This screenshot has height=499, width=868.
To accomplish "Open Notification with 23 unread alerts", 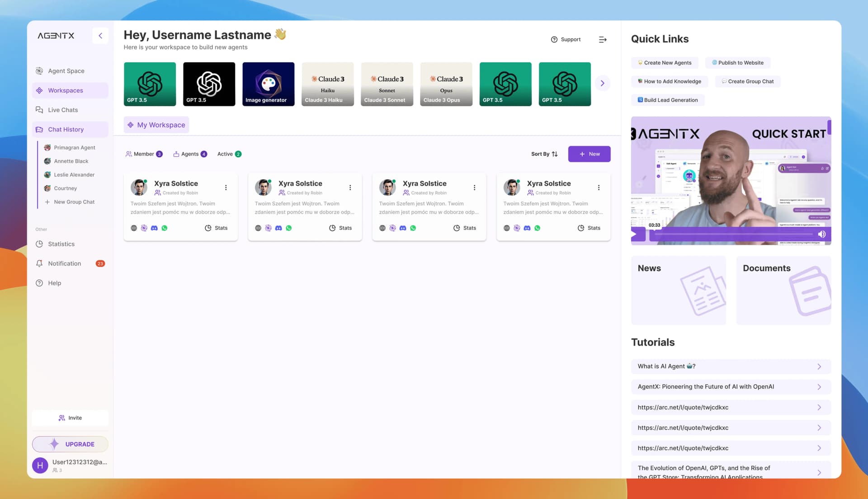I will [64, 263].
